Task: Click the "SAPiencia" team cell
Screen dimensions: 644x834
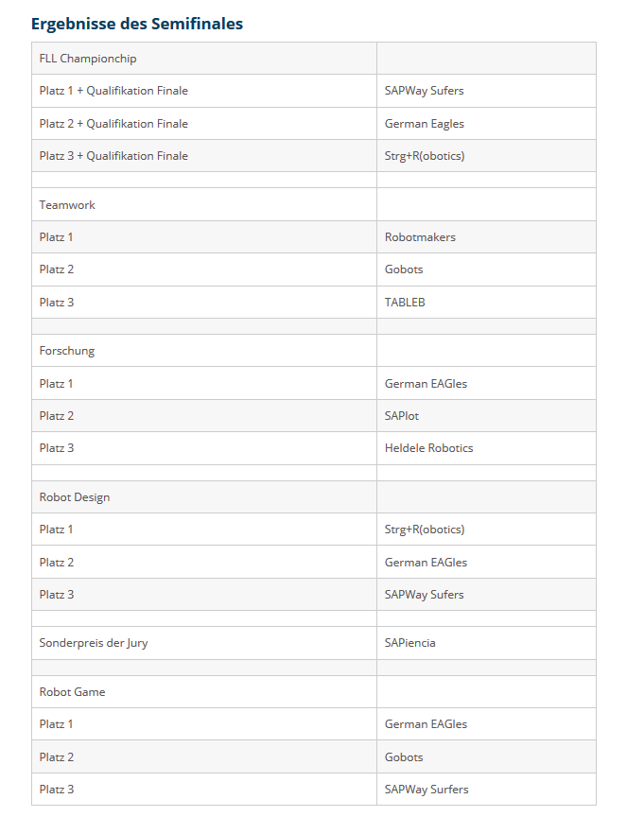Action: (x=409, y=643)
